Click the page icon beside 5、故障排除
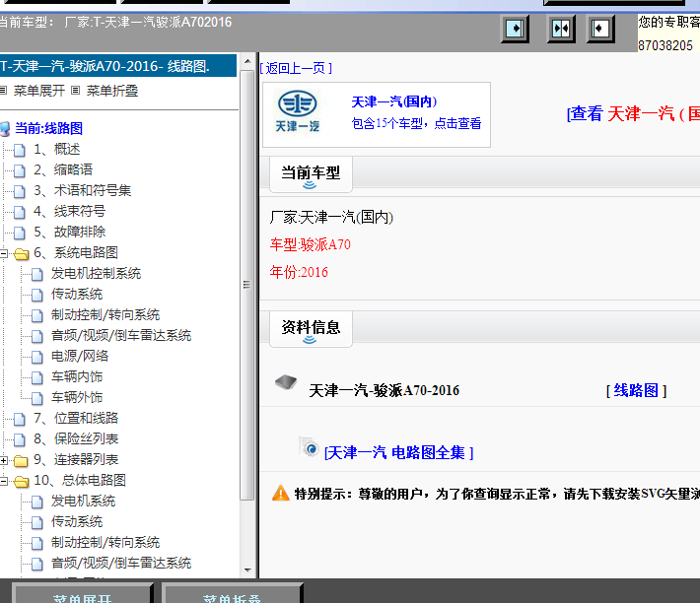This screenshot has width=700, height=603. point(19,233)
